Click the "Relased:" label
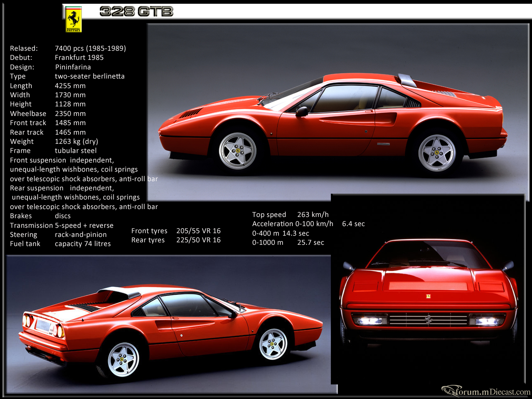This screenshot has width=532, height=399. coord(24,48)
